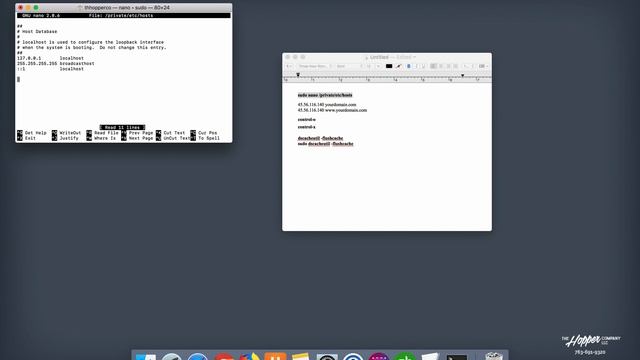Image resolution: width=640 pixels, height=360 pixels.
Task: Open the Bold typeface dropdown
Action: [x=349, y=66]
